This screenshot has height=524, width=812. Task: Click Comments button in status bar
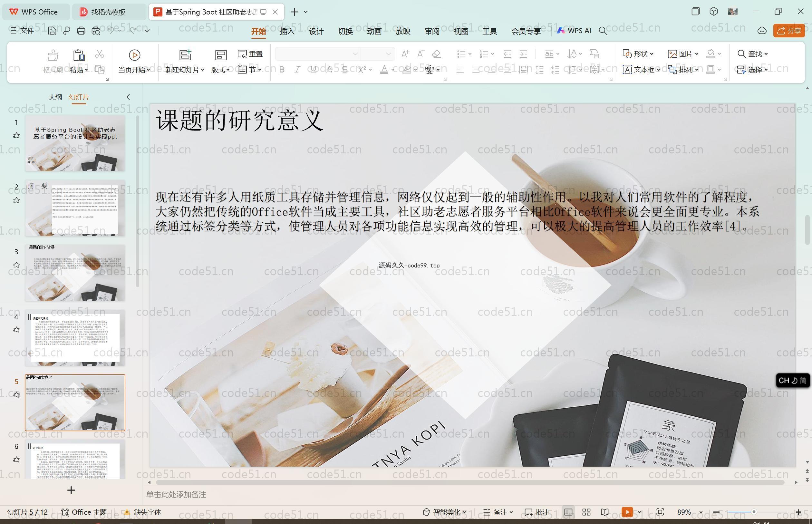[x=537, y=512]
